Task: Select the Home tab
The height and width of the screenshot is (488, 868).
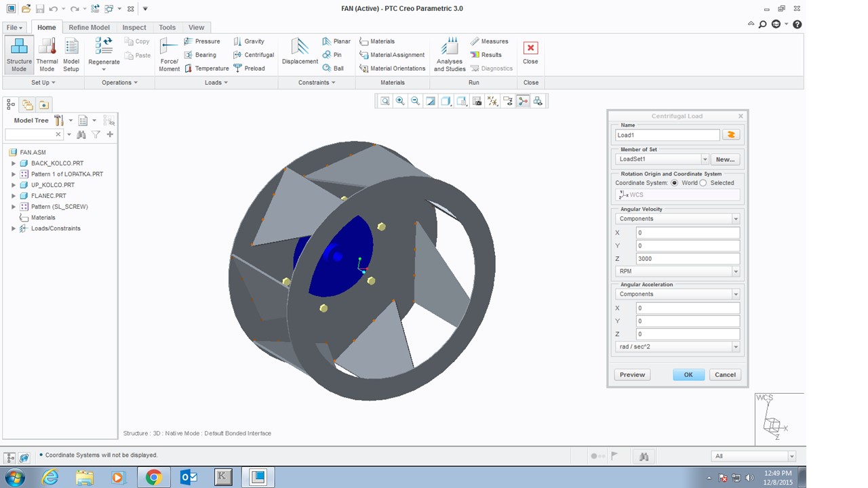Action: coord(47,28)
